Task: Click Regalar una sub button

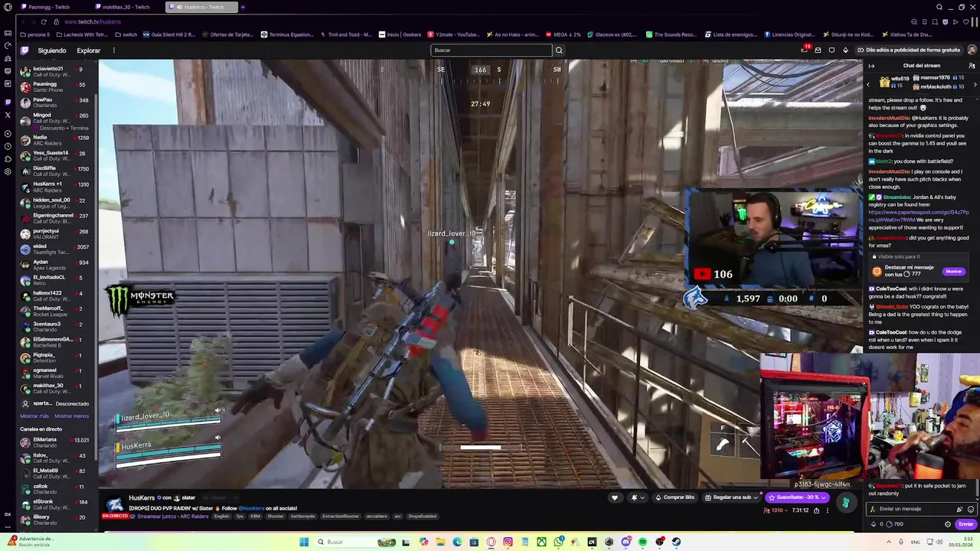Action: (733, 497)
